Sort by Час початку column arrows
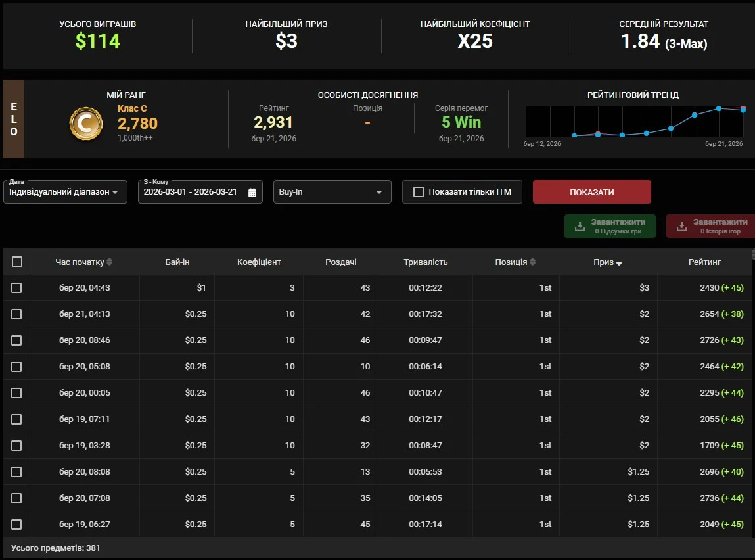 click(x=110, y=262)
